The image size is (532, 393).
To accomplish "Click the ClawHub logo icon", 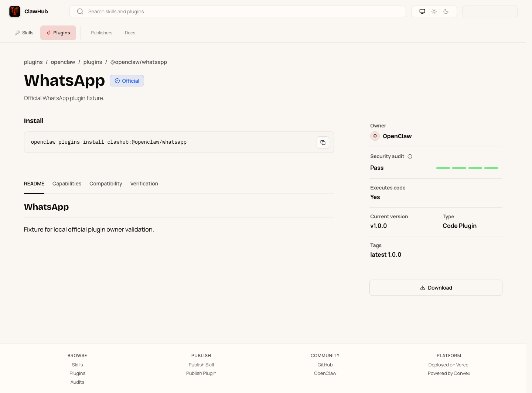I will click(15, 11).
